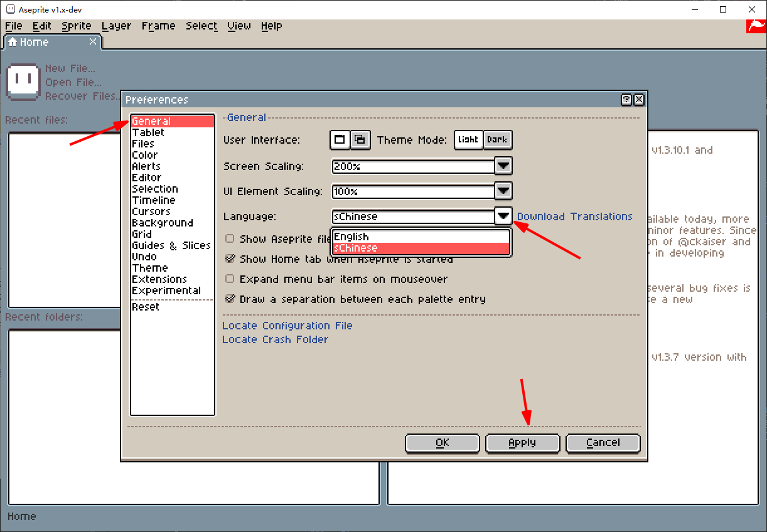
Task: Collapse the Language dropdown arrow
Action: point(503,216)
